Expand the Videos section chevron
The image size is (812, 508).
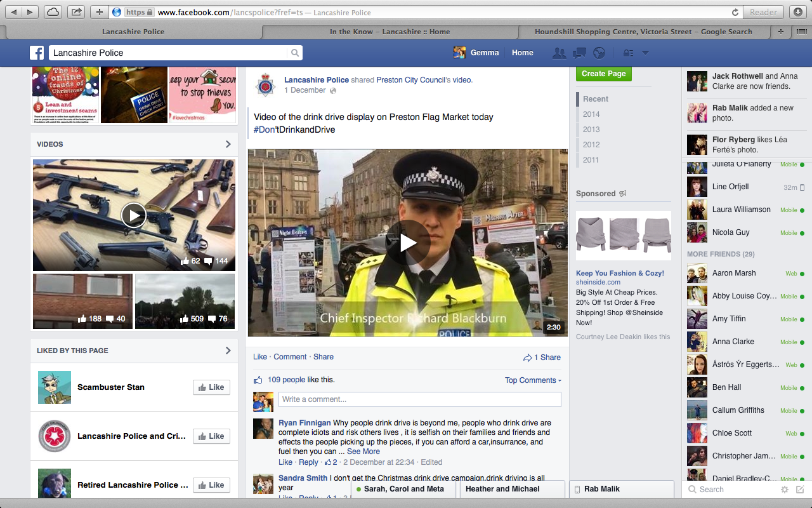pos(228,144)
